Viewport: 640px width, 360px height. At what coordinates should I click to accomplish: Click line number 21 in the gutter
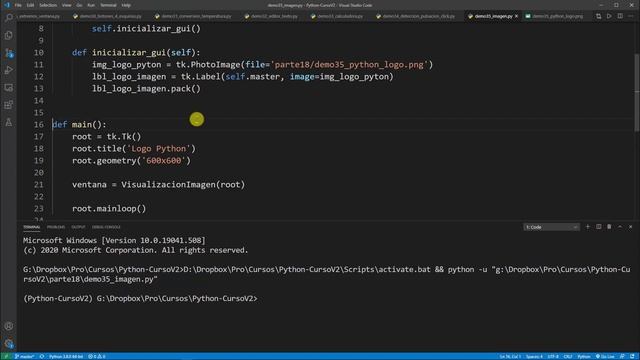pyautogui.click(x=39, y=185)
